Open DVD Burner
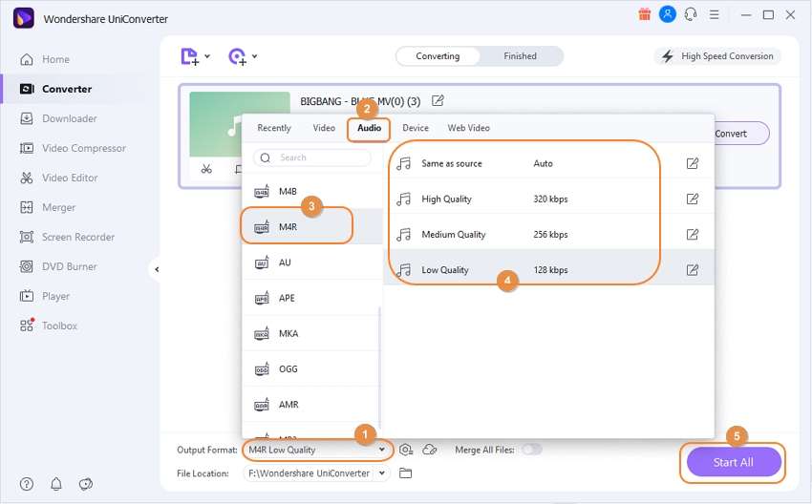Viewport: 812px width, 504px height. (58, 266)
